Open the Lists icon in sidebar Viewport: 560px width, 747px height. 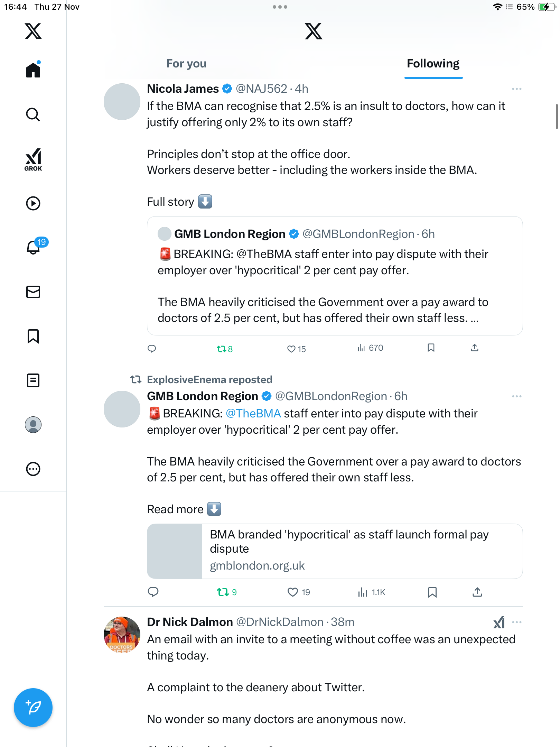coord(33,380)
